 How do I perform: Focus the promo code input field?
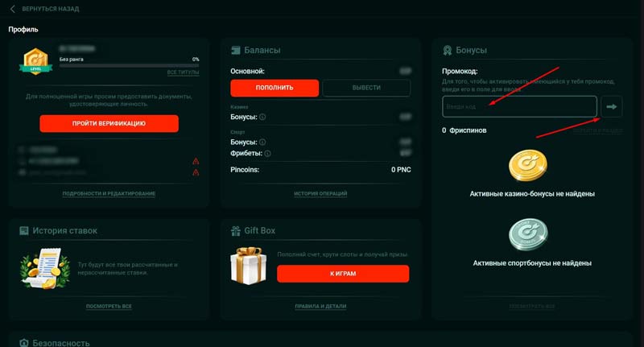click(519, 106)
